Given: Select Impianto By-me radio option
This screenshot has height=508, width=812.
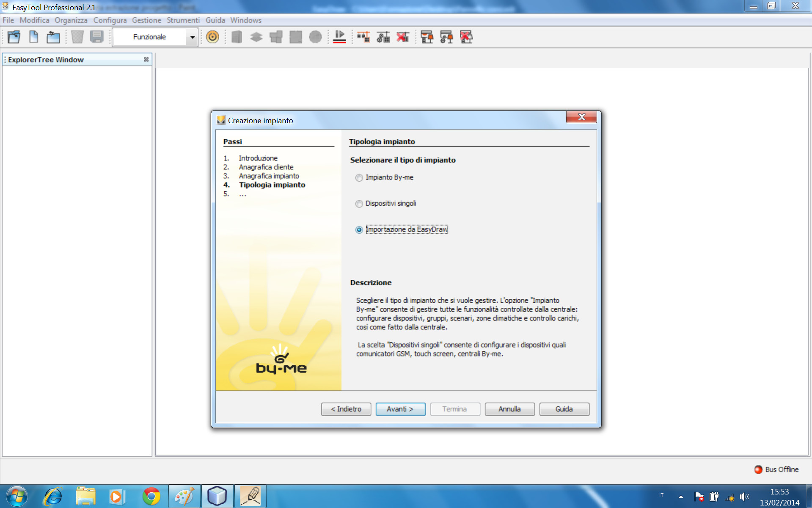Looking at the screenshot, I should (359, 178).
